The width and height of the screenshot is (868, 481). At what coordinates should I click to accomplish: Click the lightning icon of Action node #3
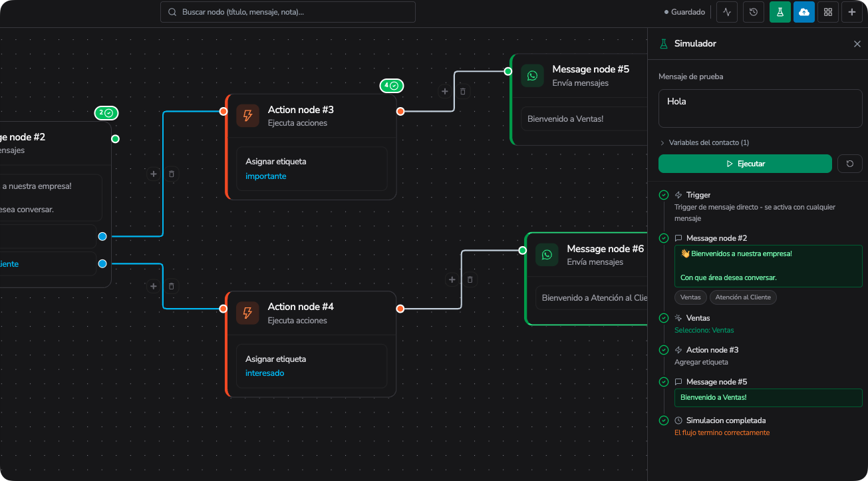click(247, 116)
